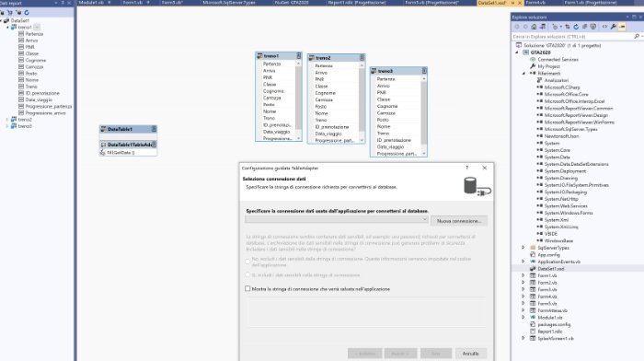Check 'Mostra la stringa di connessione' checkbox
644x361 pixels.
pos(247,288)
